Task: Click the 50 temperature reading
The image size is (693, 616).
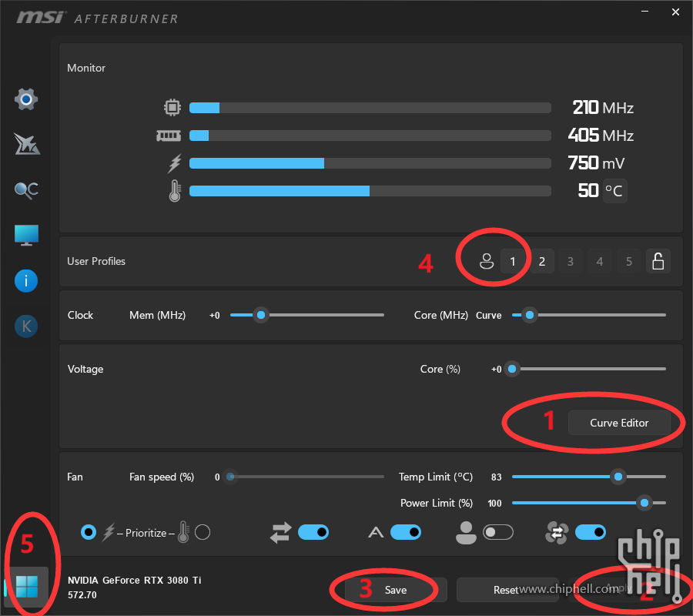Action: coord(588,191)
